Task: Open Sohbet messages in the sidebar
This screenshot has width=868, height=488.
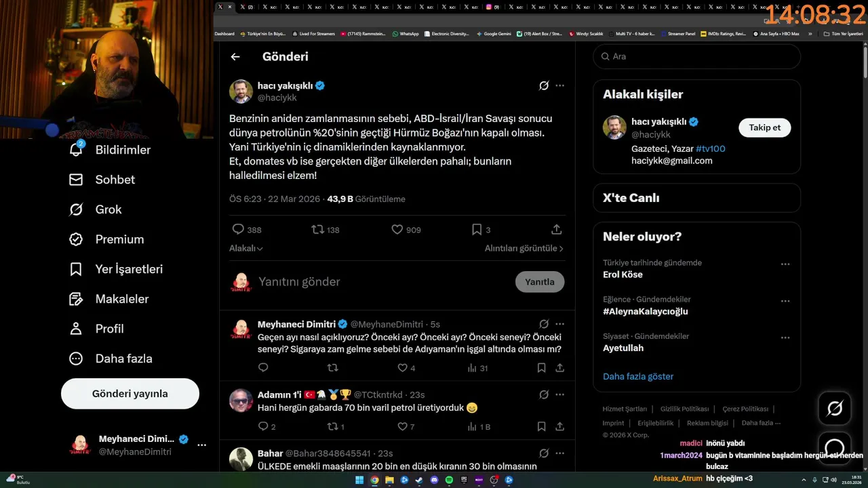Action: [x=102, y=180]
